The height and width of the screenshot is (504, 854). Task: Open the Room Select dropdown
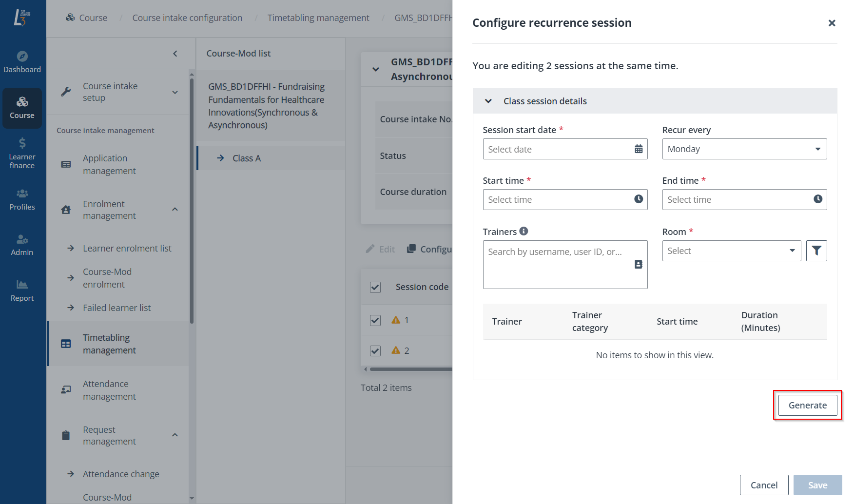(731, 251)
